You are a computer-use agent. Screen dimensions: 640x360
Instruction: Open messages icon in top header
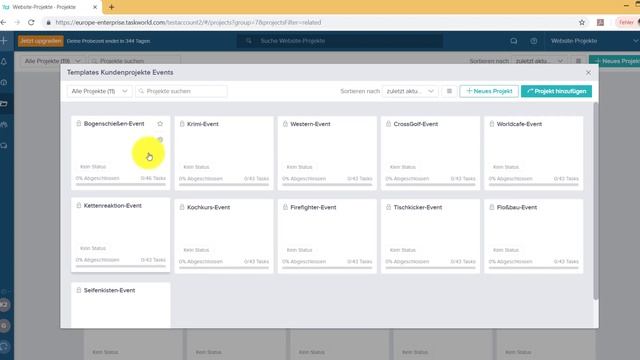point(514,41)
